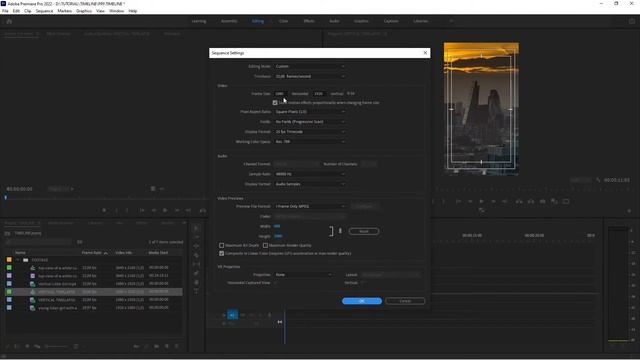Switch to the Color workspace tab
Viewport: 640px width, 360px height.
pos(283,21)
